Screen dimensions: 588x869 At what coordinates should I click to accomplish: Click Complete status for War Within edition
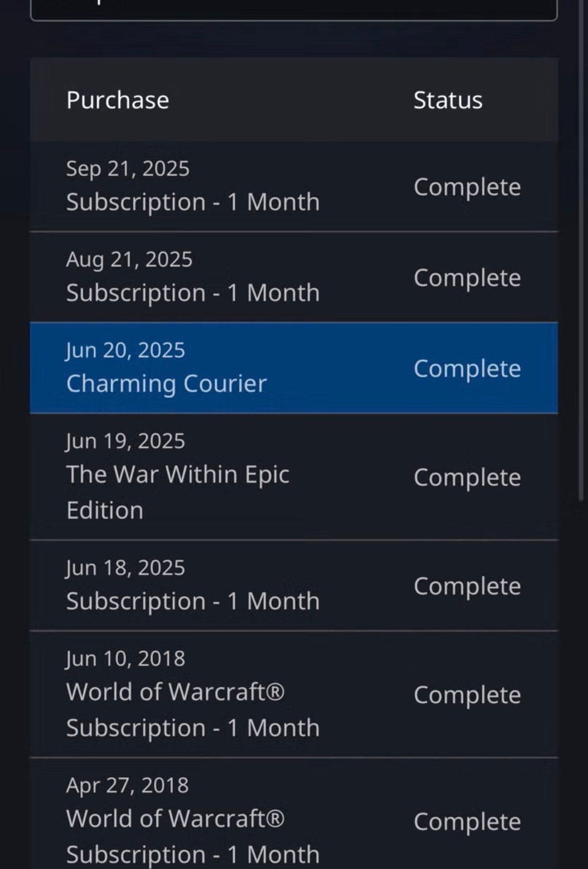coord(467,478)
